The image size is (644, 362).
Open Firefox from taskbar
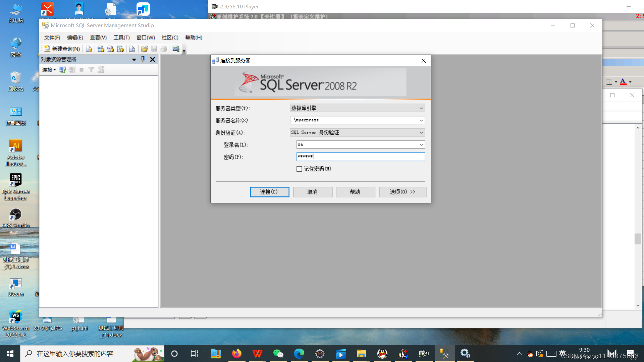click(x=237, y=354)
